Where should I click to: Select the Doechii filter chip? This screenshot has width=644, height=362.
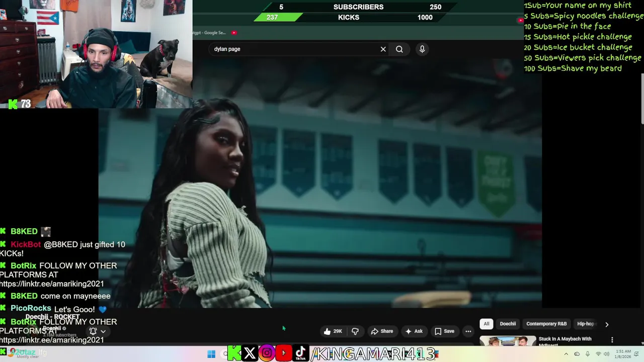508,324
